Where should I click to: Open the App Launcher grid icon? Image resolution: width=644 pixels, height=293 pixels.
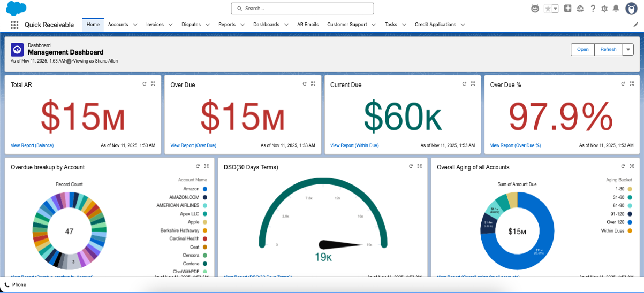coord(14,25)
